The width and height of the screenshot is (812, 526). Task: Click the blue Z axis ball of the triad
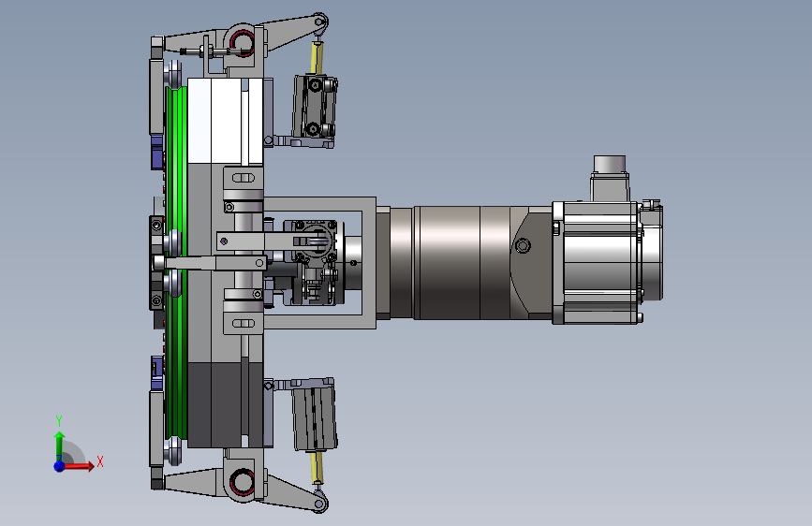60,466
